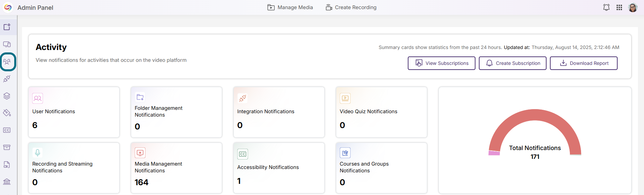Open the Media Management Notifications title
Image resolution: width=644 pixels, height=195 pixels.
(158, 167)
